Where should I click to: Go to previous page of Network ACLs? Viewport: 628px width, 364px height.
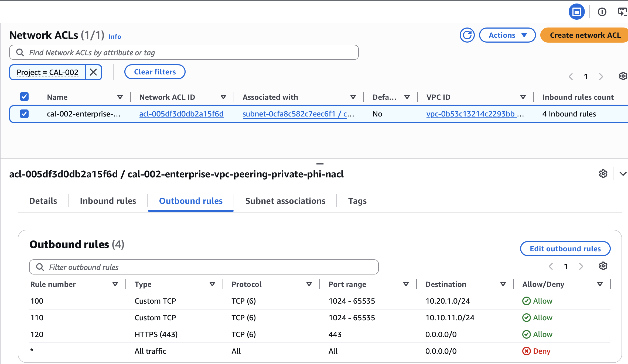(x=571, y=77)
